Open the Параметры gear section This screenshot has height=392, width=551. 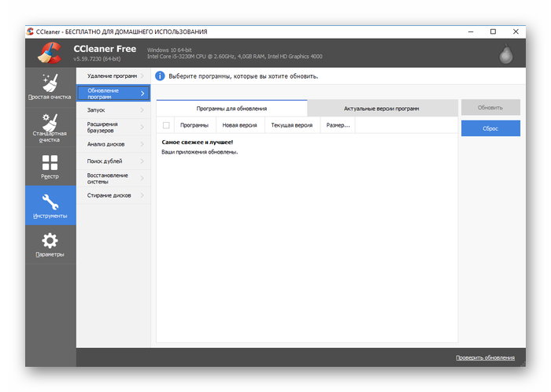50,245
